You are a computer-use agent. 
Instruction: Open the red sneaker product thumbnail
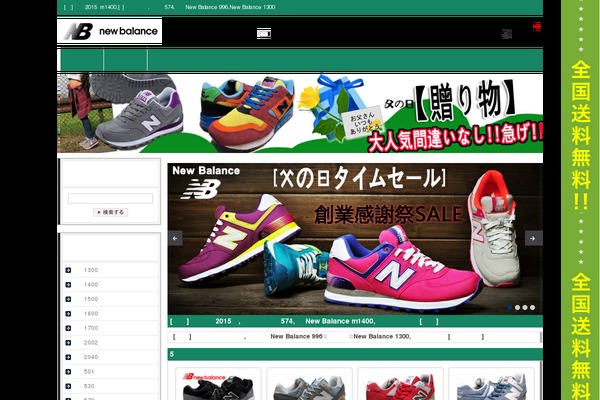[x=401, y=384]
